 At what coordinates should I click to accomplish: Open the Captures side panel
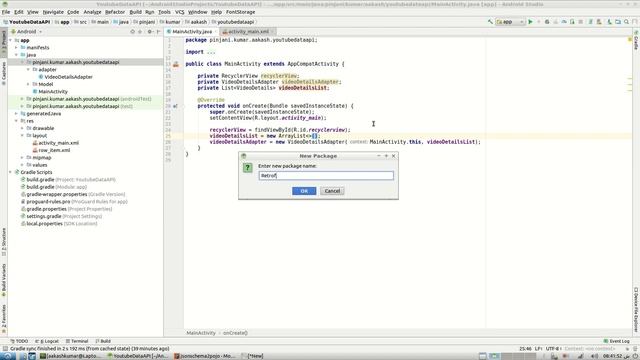pos(4,73)
